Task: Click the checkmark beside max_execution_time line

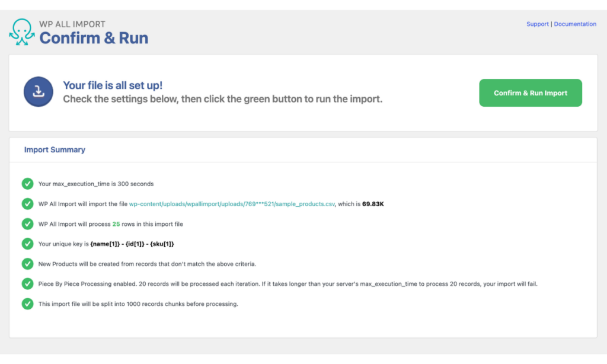Action: coord(27,184)
